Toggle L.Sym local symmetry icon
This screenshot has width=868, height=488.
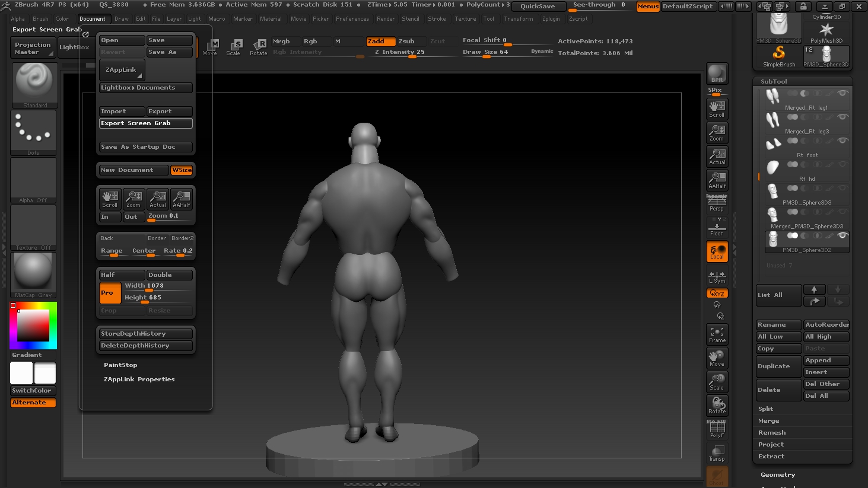(717, 277)
